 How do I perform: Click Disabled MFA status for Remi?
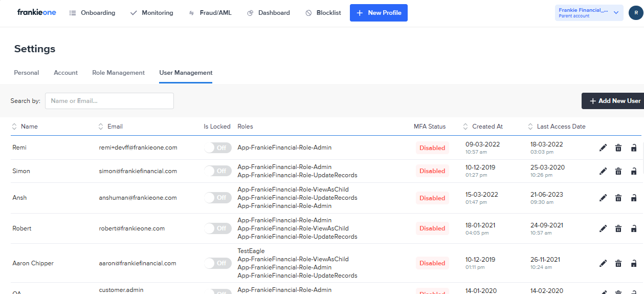(432, 148)
